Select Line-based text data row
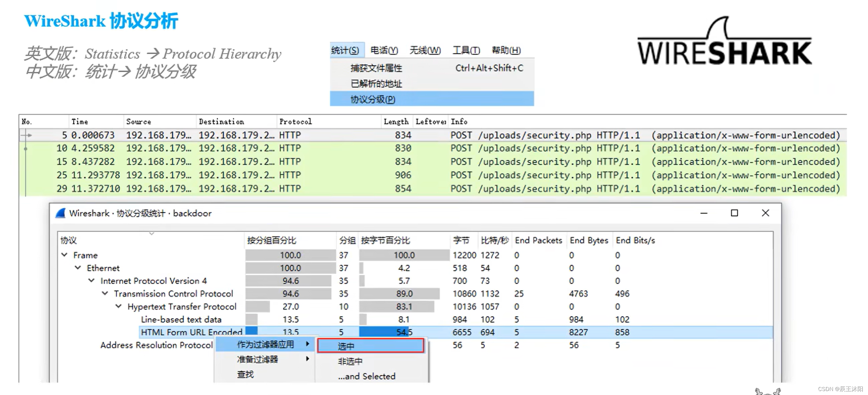This screenshot has height=395, width=868. click(x=415, y=319)
